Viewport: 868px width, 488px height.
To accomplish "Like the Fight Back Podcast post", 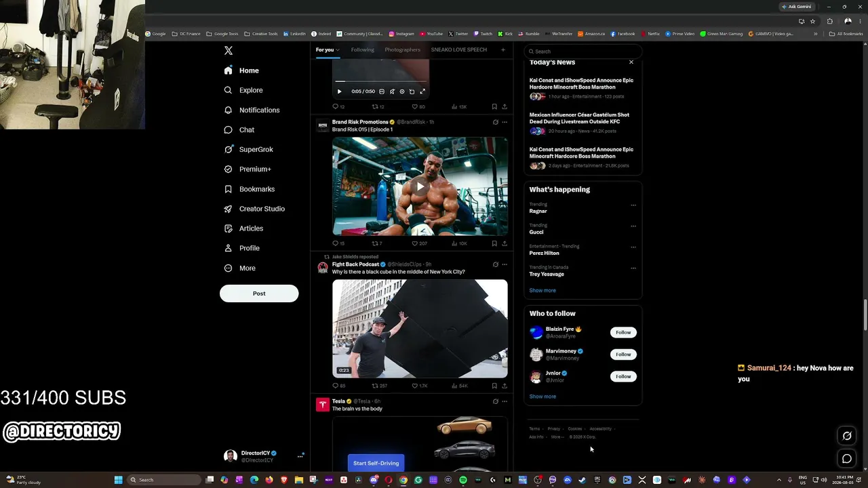I will 415,386.
